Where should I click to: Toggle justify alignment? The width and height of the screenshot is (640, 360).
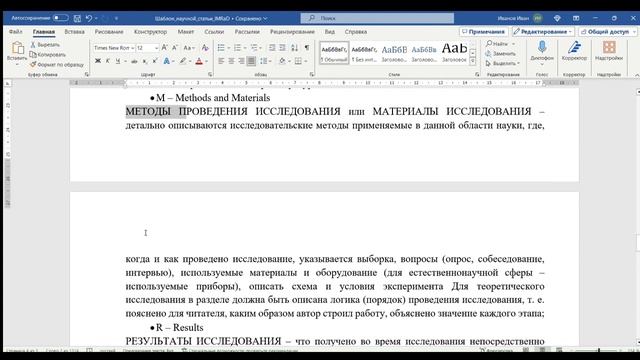pyautogui.click(x=251, y=61)
